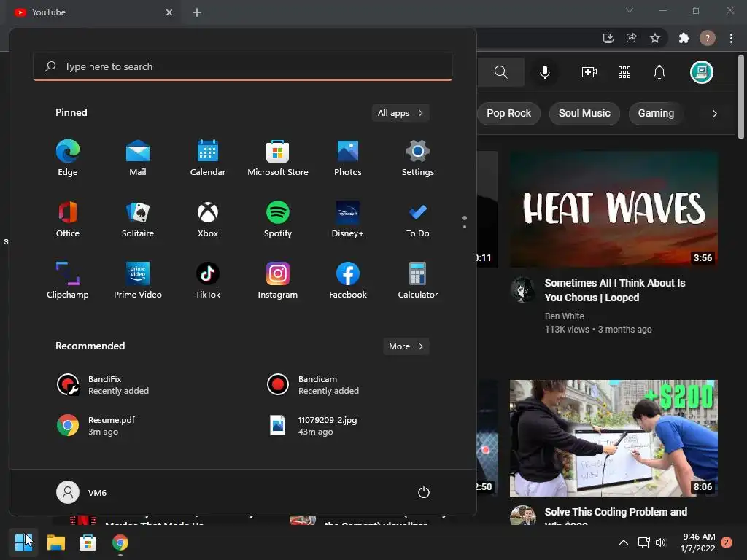This screenshot has width=747, height=560.
Task: Focus the Start menu search box
Action: click(x=242, y=66)
